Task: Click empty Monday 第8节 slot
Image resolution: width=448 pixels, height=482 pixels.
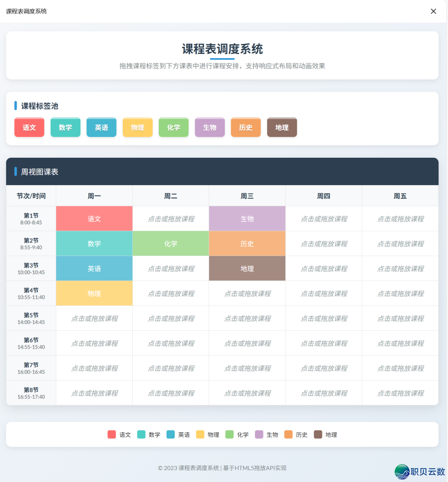Action: 94,393
